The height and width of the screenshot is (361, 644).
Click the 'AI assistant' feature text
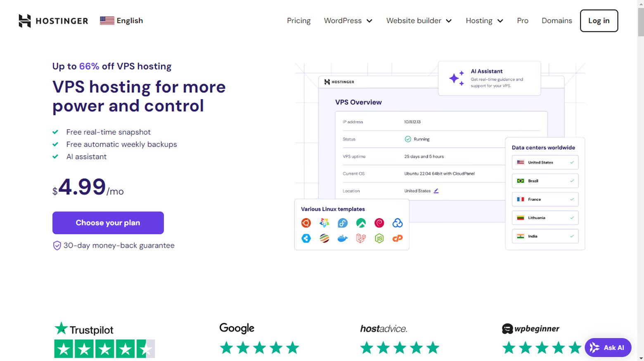[87, 157]
